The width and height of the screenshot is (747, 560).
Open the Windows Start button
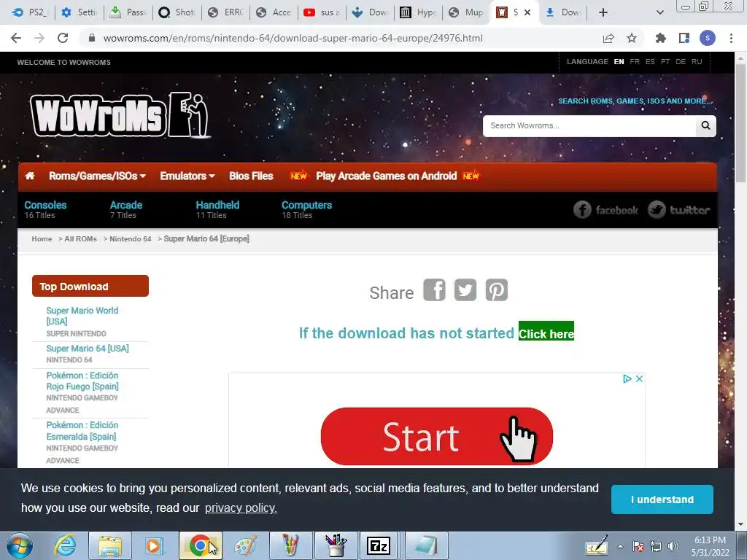coord(19,545)
